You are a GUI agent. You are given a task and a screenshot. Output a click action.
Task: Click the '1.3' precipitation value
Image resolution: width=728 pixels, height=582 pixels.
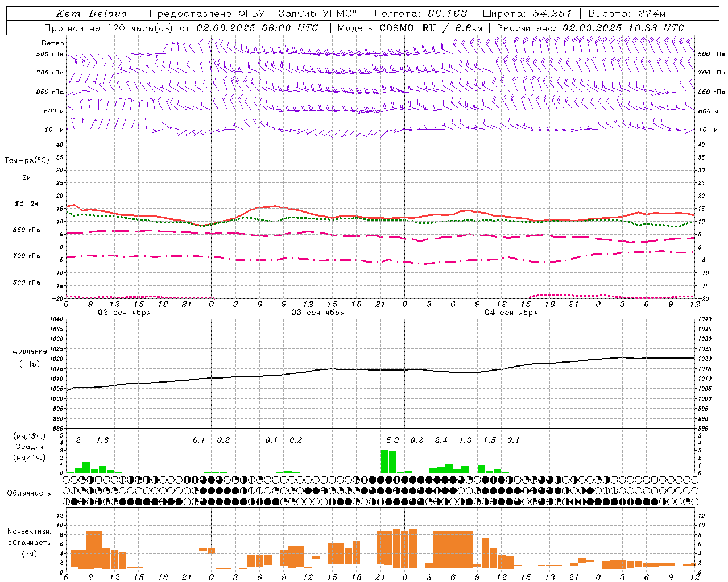point(465,440)
